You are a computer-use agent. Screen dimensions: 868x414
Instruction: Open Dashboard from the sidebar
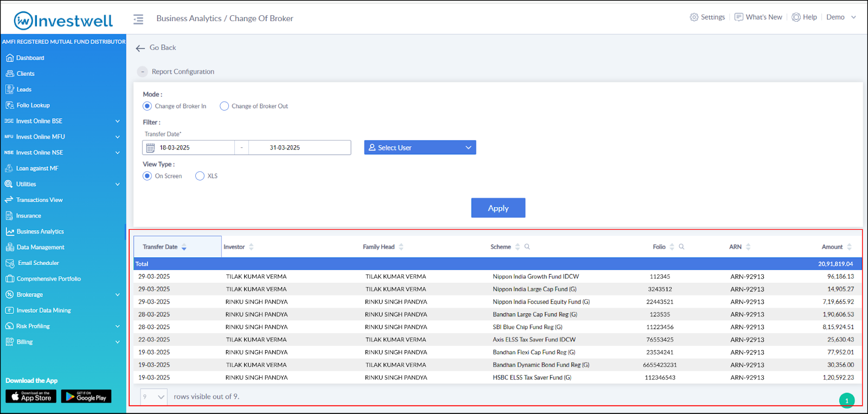30,58
